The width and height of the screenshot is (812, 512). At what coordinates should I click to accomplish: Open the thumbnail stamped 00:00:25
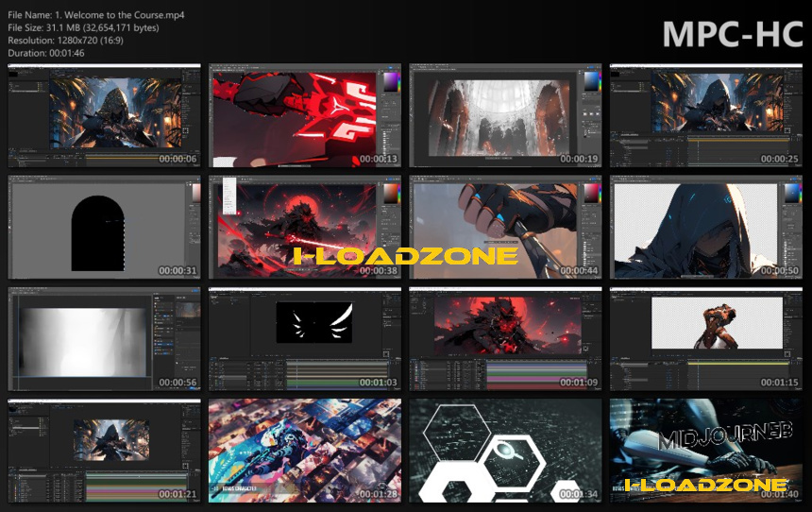pos(706,115)
